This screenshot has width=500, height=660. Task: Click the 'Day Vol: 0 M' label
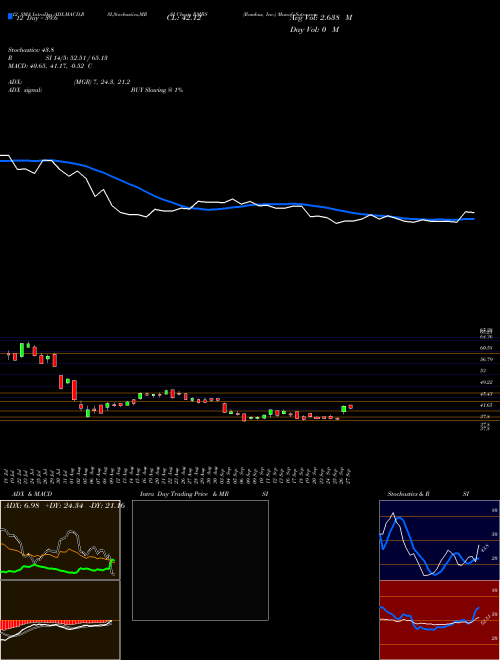coord(314,30)
